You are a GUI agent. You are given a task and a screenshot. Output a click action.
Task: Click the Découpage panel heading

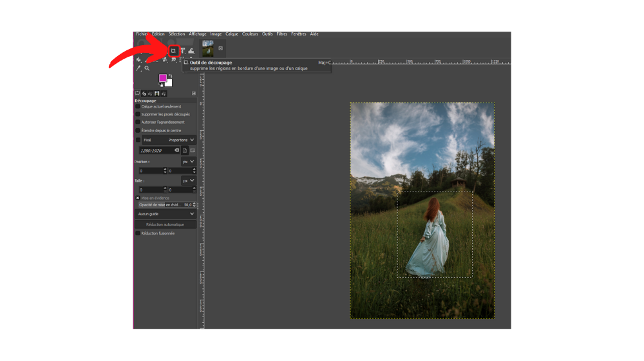tap(146, 101)
